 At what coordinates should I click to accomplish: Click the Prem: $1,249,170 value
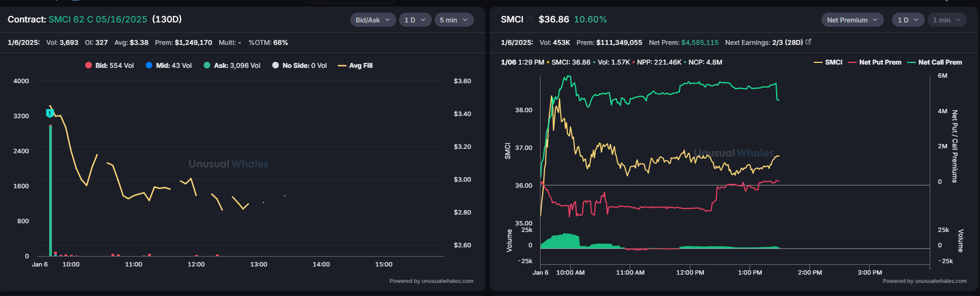183,42
